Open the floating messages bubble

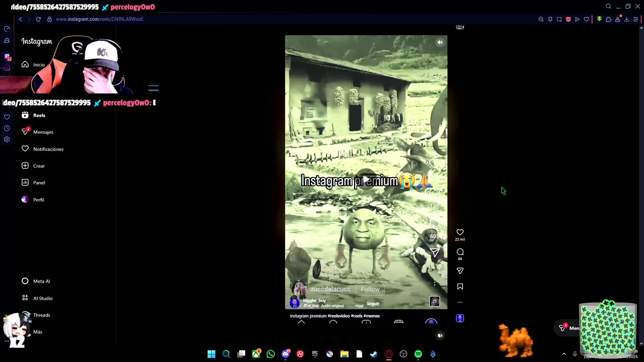click(568, 328)
